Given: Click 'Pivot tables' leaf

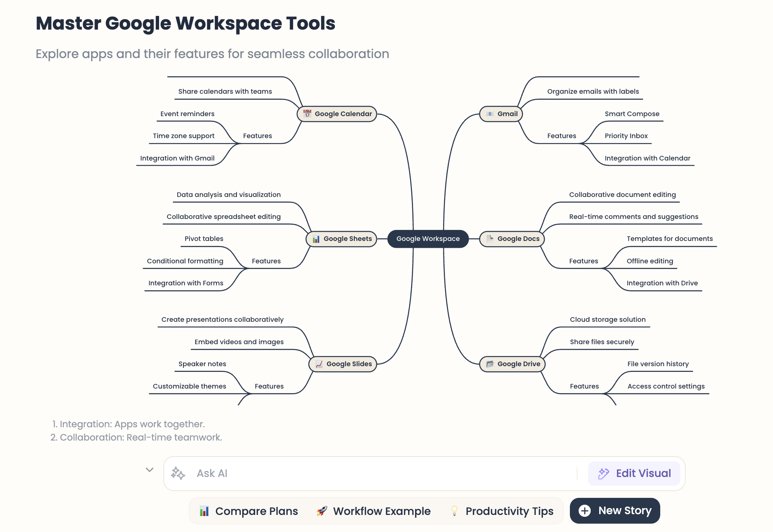Looking at the screenshot, I should (204, 239).
